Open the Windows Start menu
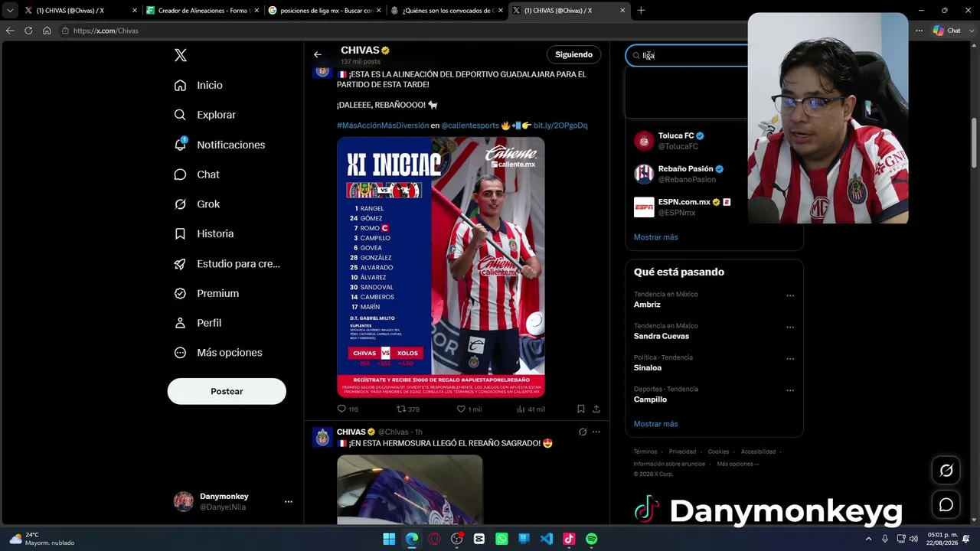The height and width of the screenshot is (551, 980). 389,539
